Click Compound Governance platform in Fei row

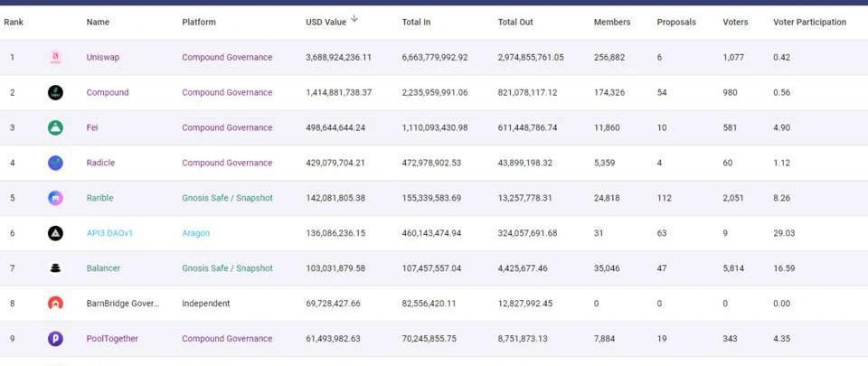tap(227, 127)
